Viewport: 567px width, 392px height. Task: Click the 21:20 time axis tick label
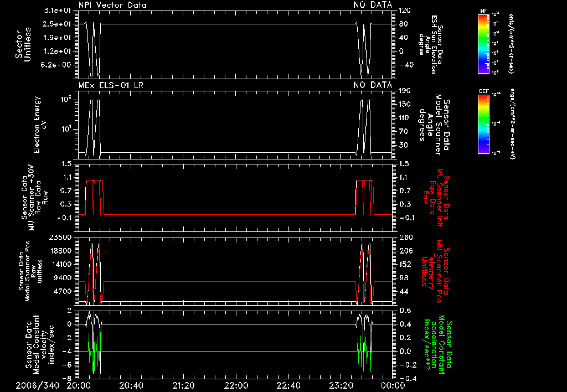pos(183,385)
